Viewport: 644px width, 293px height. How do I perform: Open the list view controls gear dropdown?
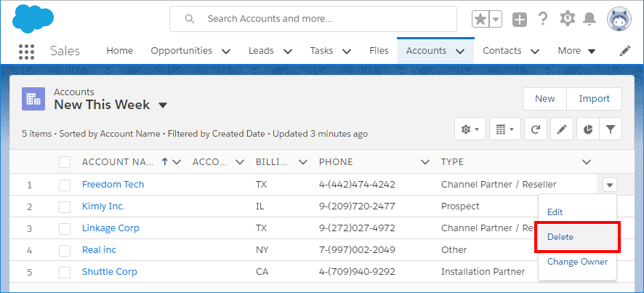[469, 129]
